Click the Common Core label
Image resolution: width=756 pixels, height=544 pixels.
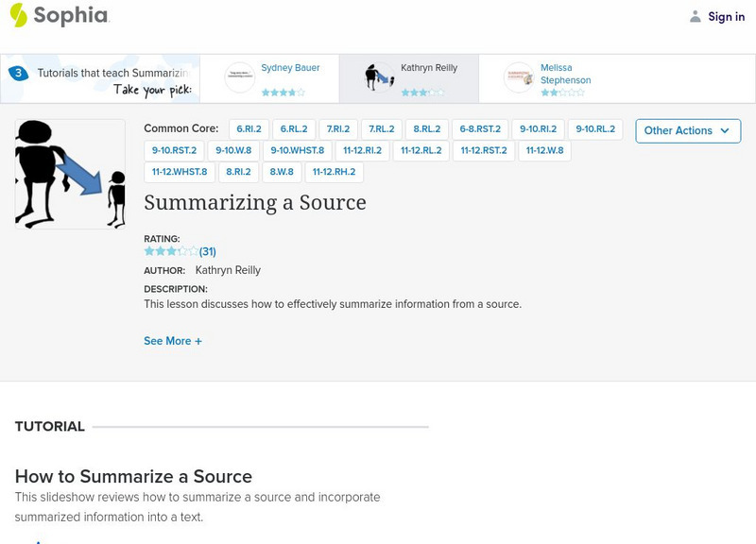click(x=180, y=128)
